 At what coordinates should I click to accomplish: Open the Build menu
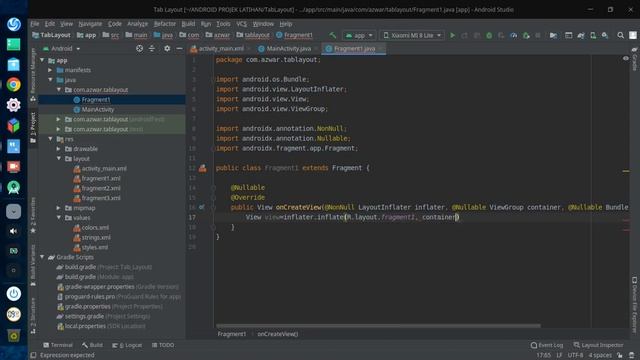coord(188,24)
